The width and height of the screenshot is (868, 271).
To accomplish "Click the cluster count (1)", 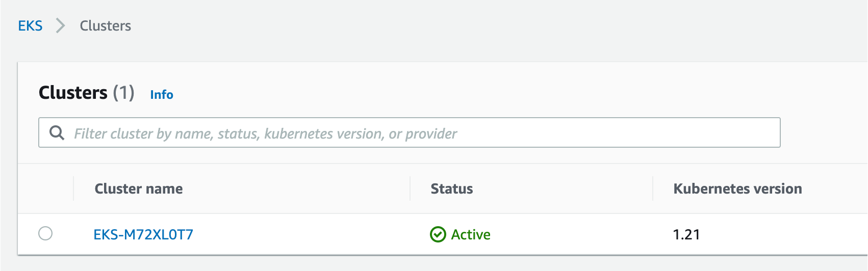I will point(123,93).
